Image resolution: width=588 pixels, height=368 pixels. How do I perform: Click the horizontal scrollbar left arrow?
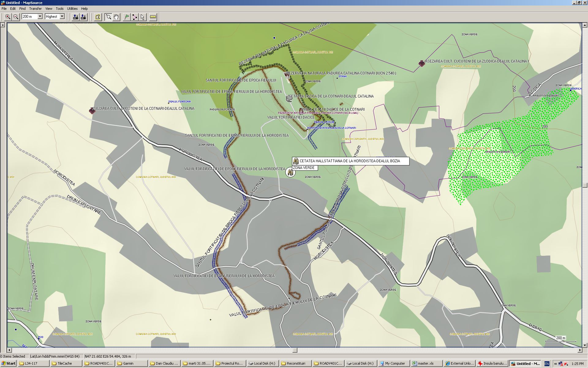9,350
